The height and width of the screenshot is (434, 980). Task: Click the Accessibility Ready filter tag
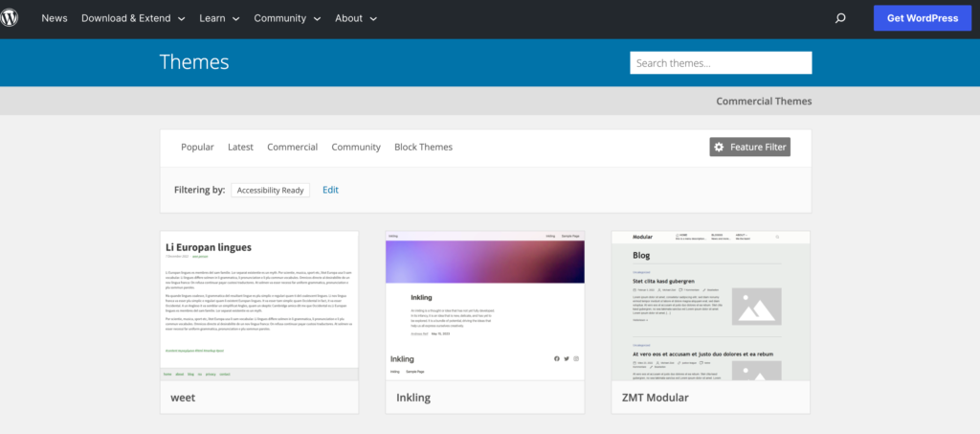pyautogui.click(x=270, y=190)
